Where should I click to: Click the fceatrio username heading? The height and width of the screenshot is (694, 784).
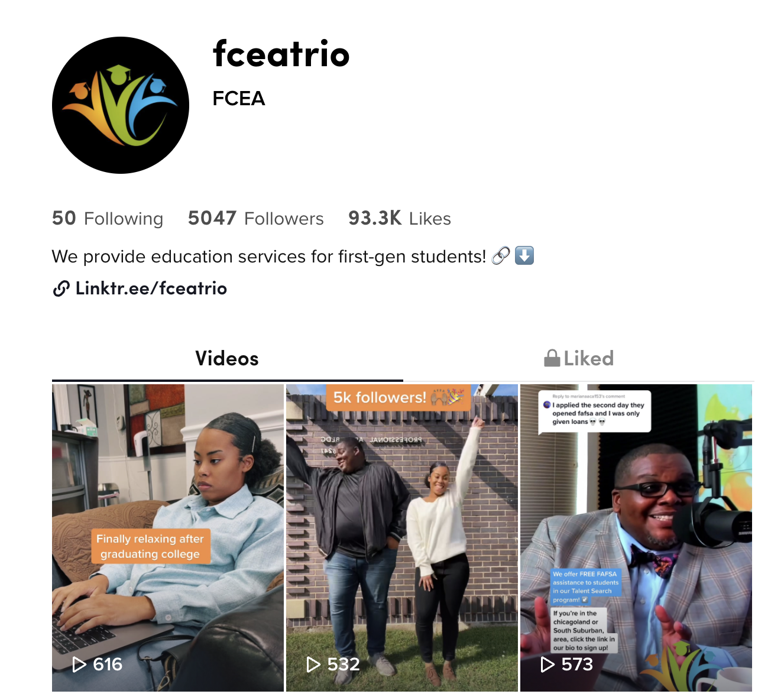click(x=281, y=54)
